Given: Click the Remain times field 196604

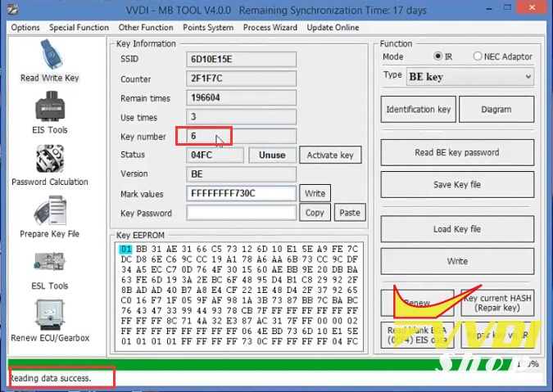Looking at the screenshot, I should 241,97.
